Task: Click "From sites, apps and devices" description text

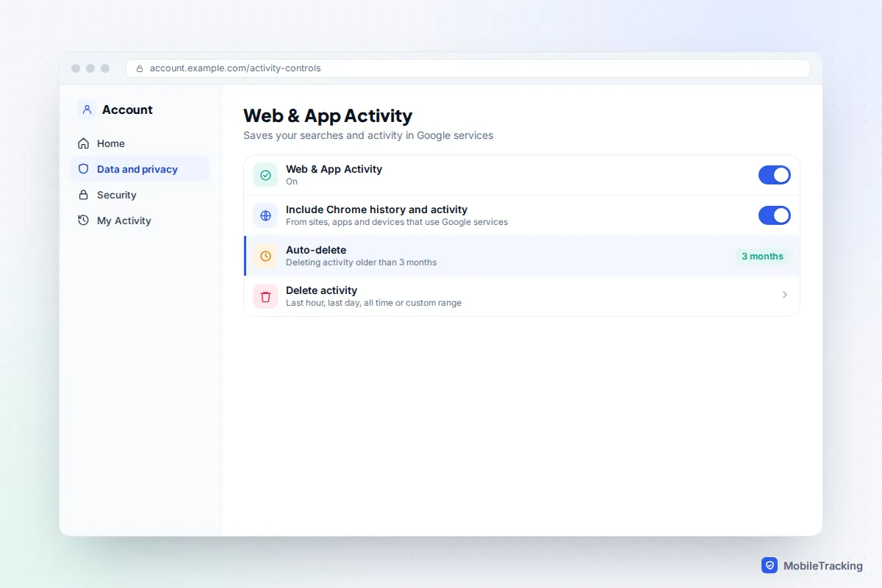Action: click(x=397, y=222)
